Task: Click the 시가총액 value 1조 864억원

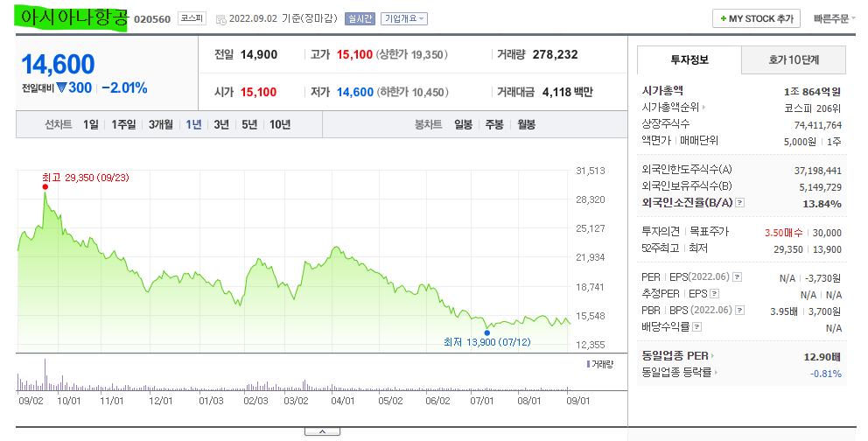Action: [x=813, y=92]
